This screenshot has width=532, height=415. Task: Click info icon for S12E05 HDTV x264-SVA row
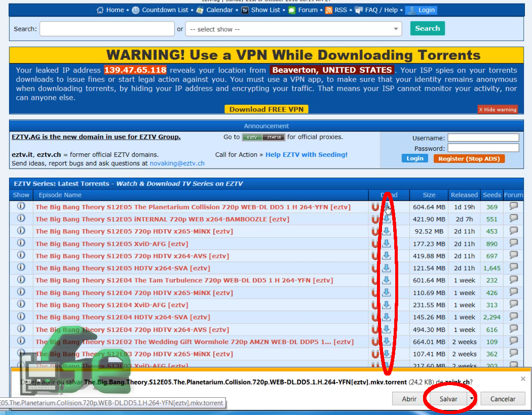[x=21, y=267]
